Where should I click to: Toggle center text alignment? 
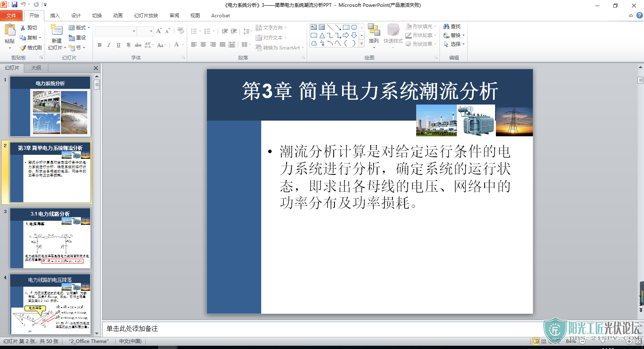[x=203, y=45]
